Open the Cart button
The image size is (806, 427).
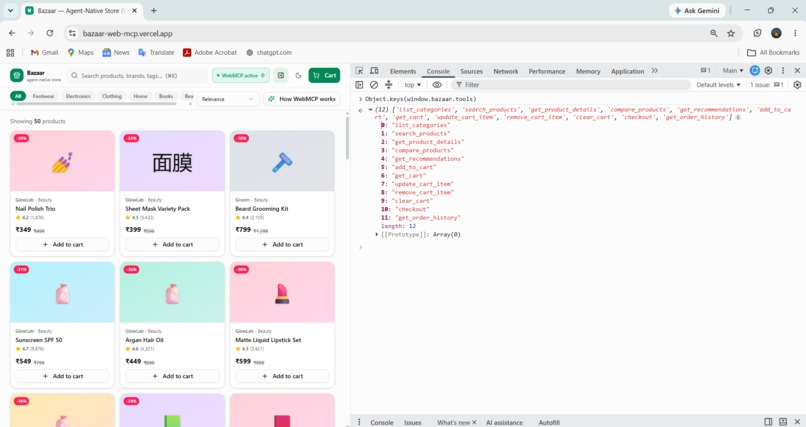pyautogui.click(x=324, y=76)
